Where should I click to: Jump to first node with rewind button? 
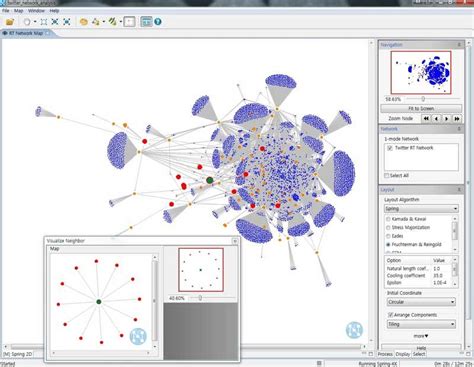pyautogui.click(x=426, y=118)
